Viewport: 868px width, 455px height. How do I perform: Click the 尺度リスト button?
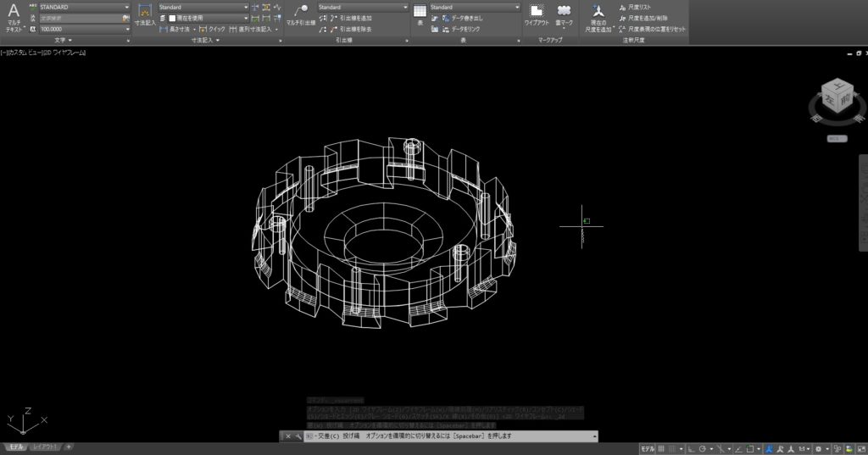coord(638,7)
